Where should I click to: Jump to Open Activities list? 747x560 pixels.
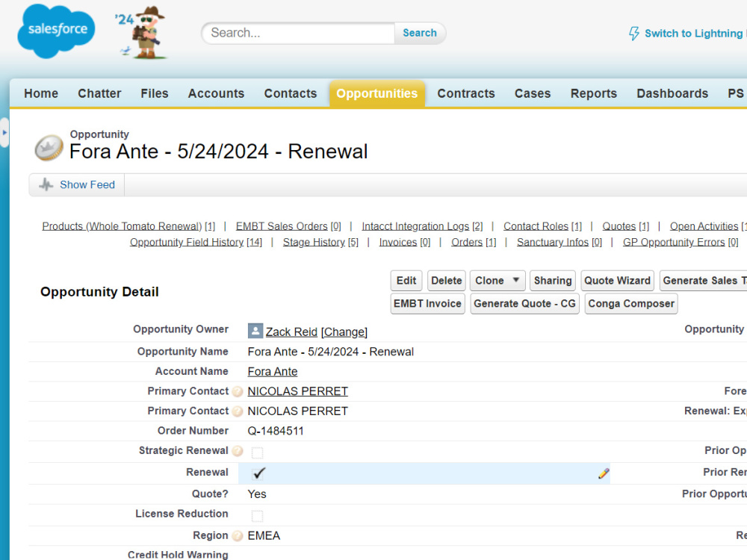click(708, 226)
